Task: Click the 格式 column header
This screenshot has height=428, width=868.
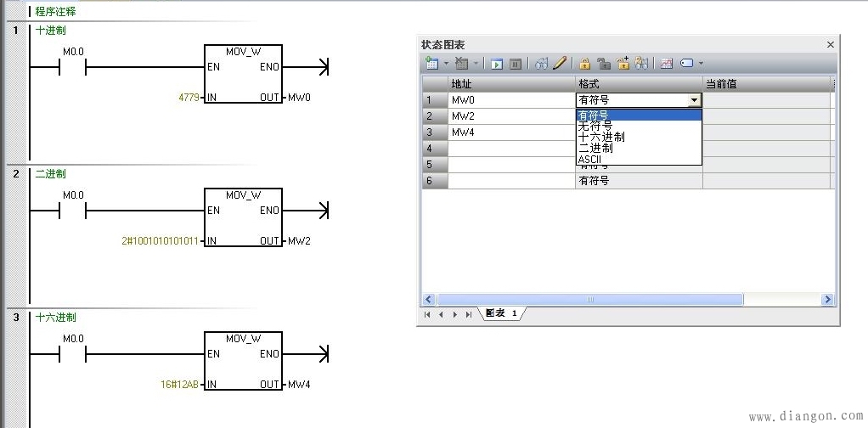Action: pos(639,84)
